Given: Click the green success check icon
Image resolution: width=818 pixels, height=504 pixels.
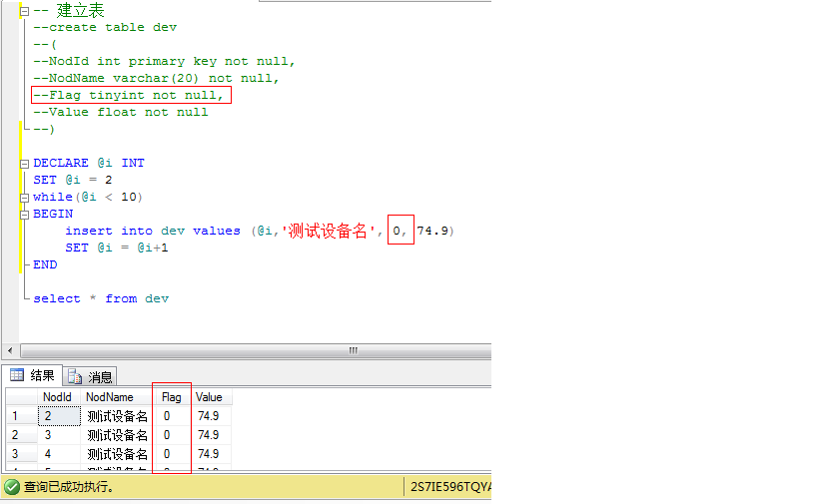Looking at the screenshot, I should [x=12, y=487].
